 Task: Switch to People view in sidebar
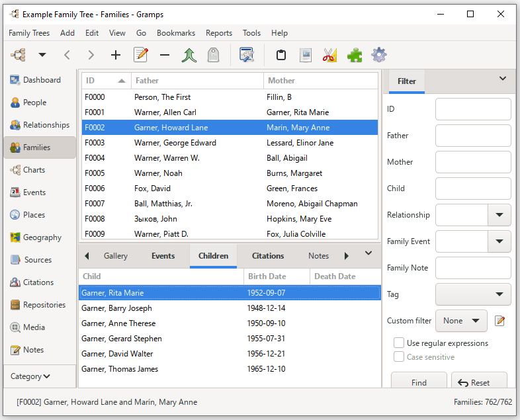coord(40,103)
